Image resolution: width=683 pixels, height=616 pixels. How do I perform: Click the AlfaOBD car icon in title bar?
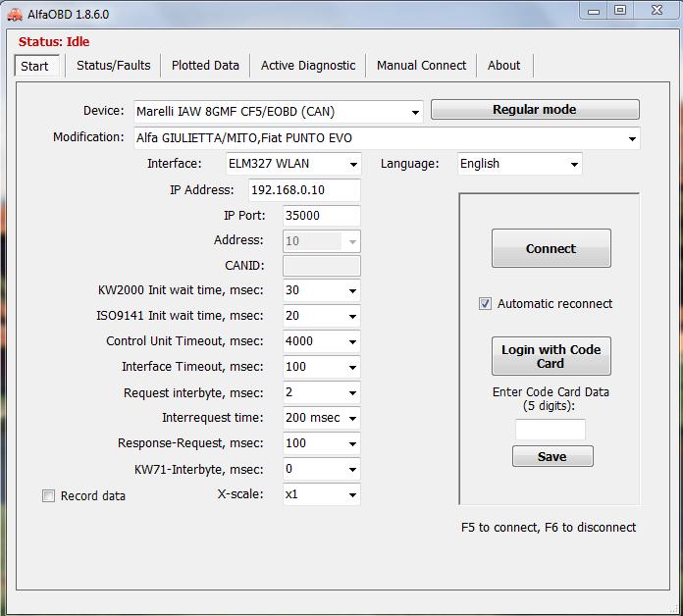(13, 15)
